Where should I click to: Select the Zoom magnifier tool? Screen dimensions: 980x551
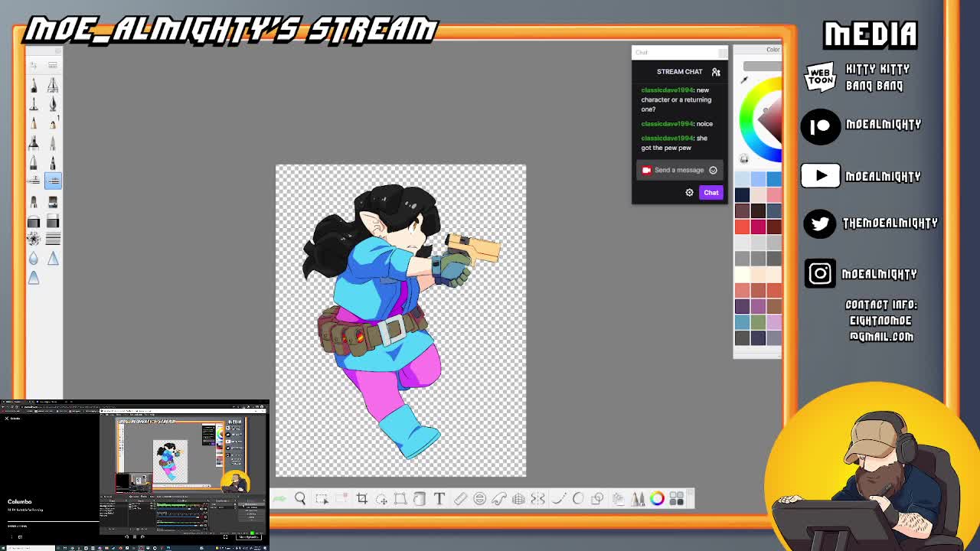[300, 499]
